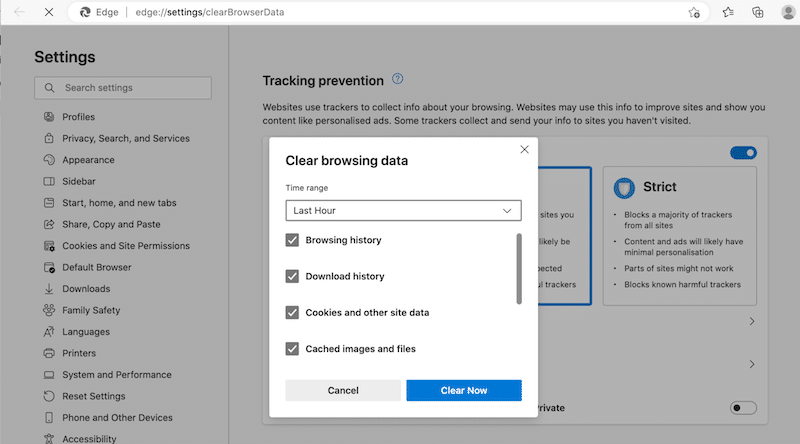Viewport: 800px width, 444px height.
Task: Open Reset Settings page
Action: point(94,396)
